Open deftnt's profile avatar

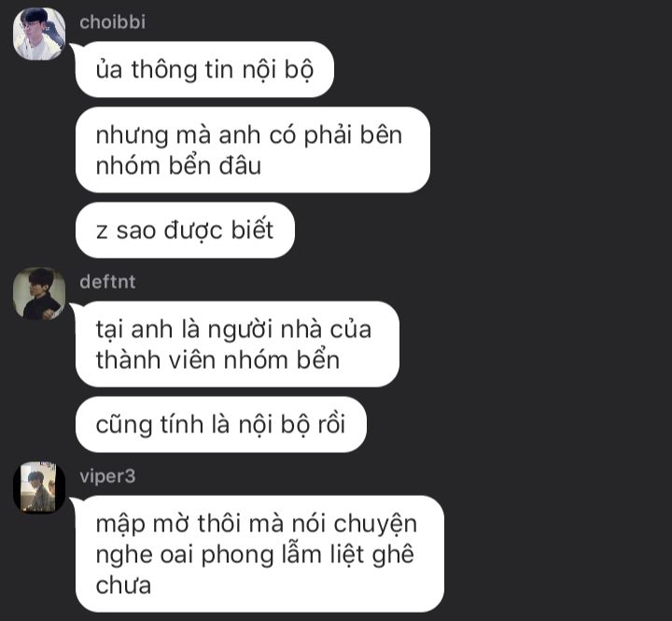[x=39, y=294]
